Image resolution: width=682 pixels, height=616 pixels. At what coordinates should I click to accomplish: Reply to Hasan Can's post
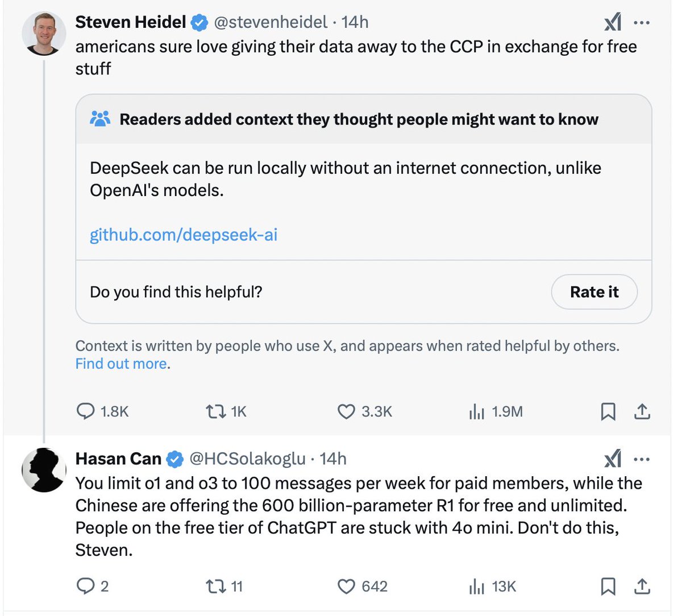(x=85, y=586)
